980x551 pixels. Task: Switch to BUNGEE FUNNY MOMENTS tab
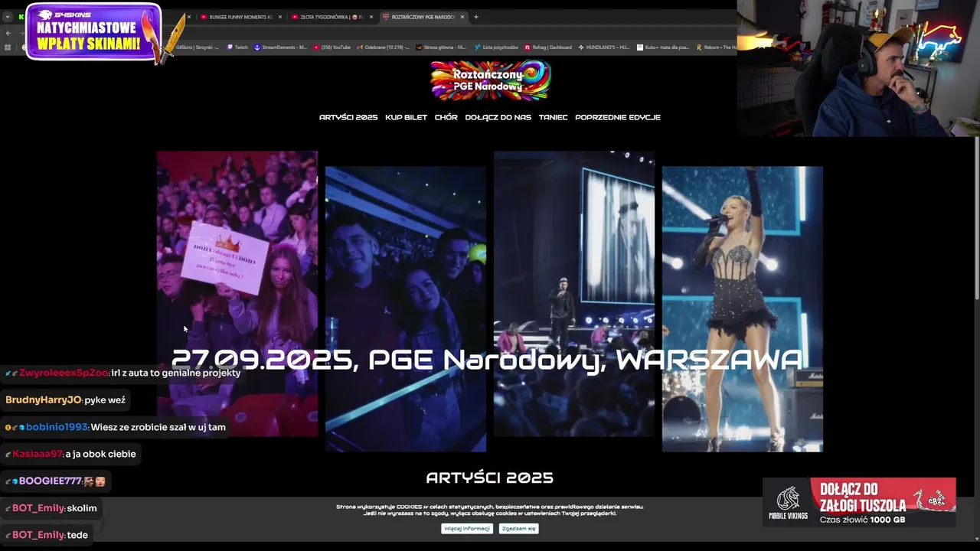tap(240, 17)
